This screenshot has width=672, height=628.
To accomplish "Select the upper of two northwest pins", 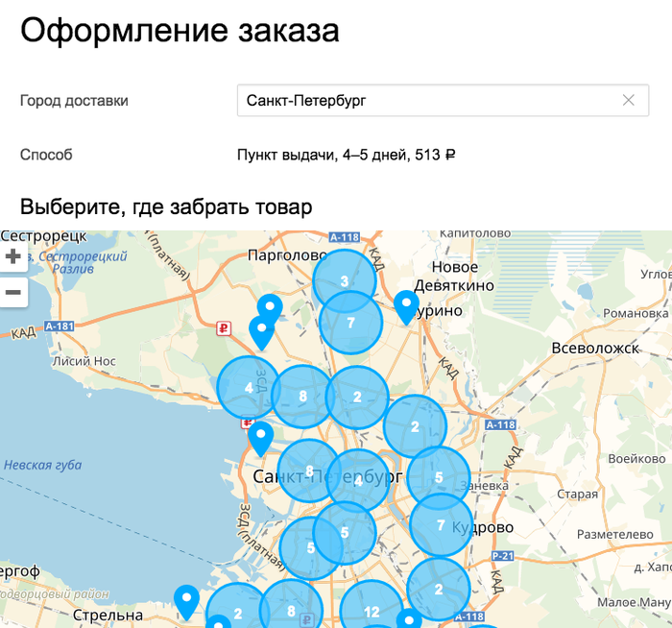I will pos(270,308).
